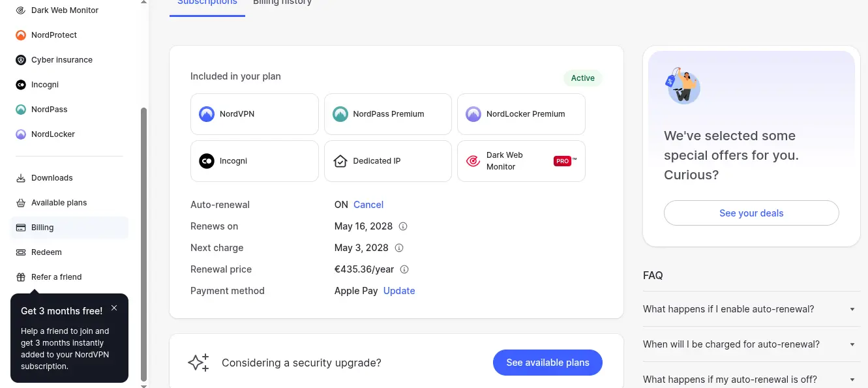The image size is (868, 388).
Task: Switch to the Billing history tab
Action: pos(282,3)
